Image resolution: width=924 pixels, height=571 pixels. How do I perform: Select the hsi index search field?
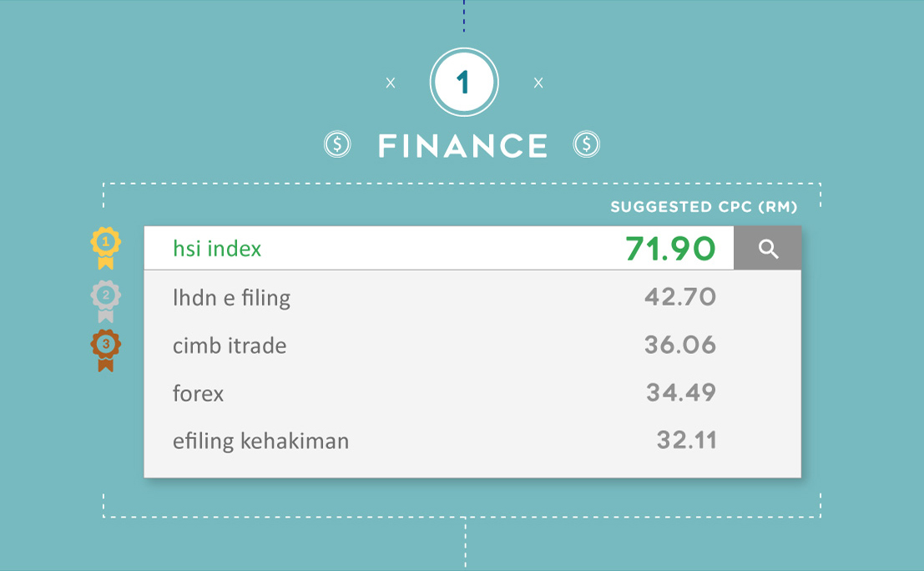[439, 248]
